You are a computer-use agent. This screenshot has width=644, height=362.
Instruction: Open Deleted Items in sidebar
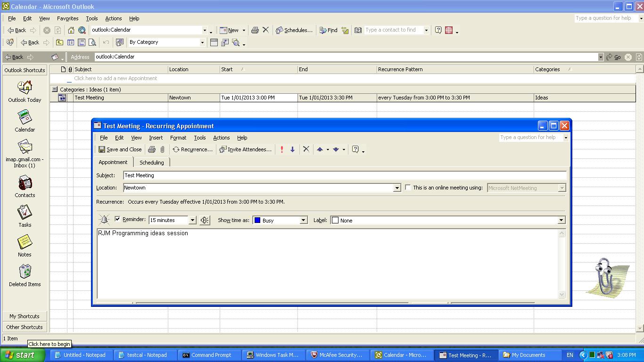pos(25,272)
